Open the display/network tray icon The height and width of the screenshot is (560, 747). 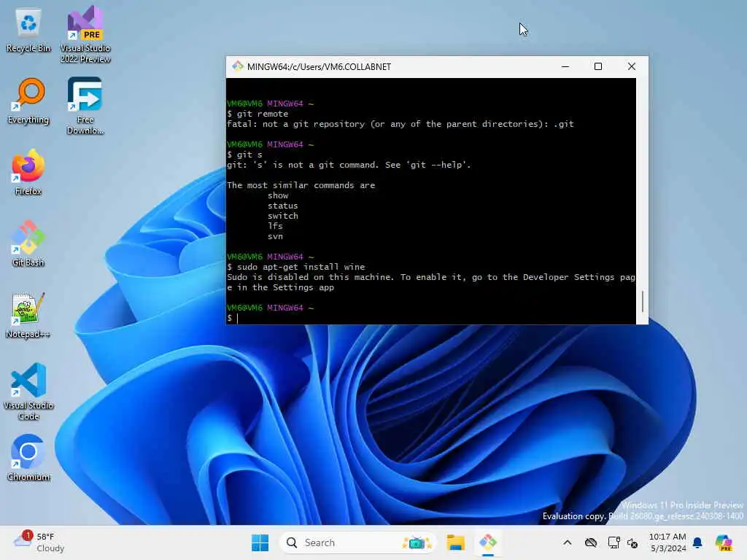click(x=614, y=542)
